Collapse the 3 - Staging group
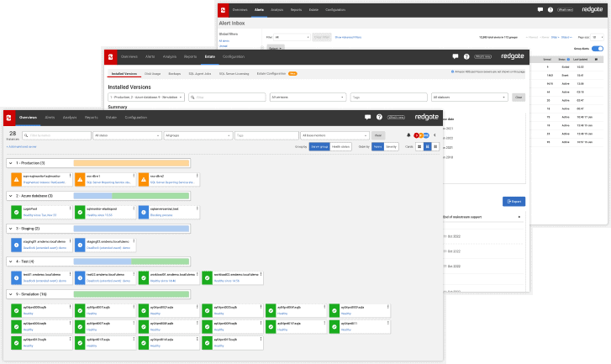 point(11,229)
